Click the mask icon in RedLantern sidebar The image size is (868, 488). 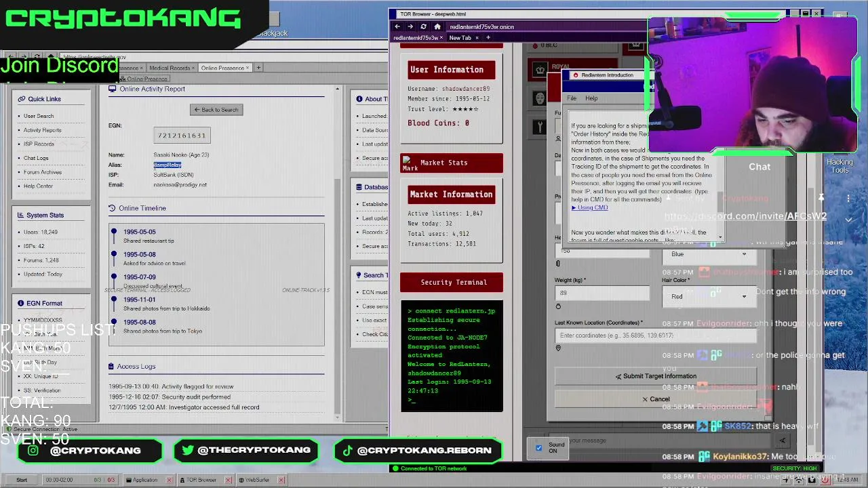tap(540, 98)
